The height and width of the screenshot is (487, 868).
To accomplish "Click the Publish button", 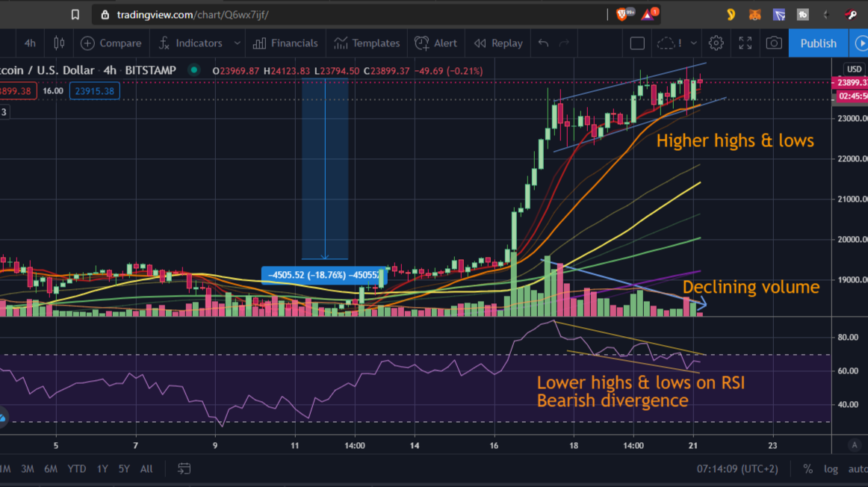I will point(818,43).
